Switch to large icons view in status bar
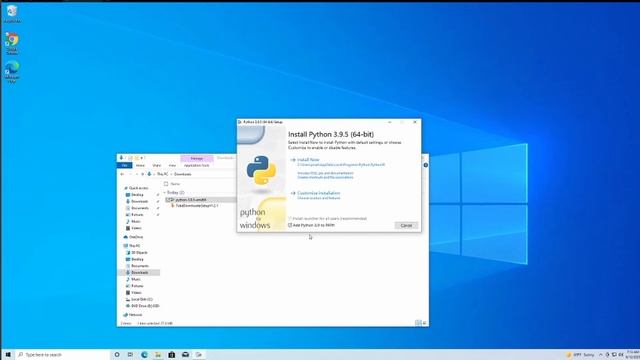This screenshot has width=640, height=360. click(x=424, y=323)
